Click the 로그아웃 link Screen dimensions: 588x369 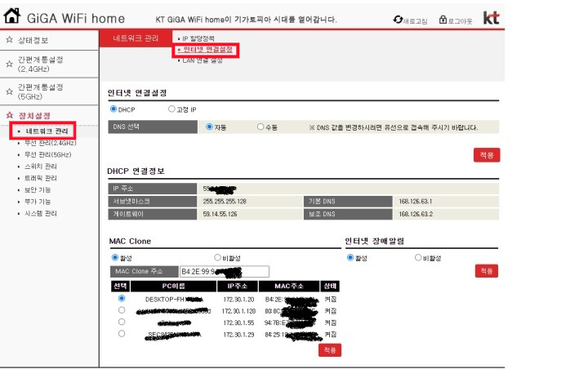click(460, 21)
